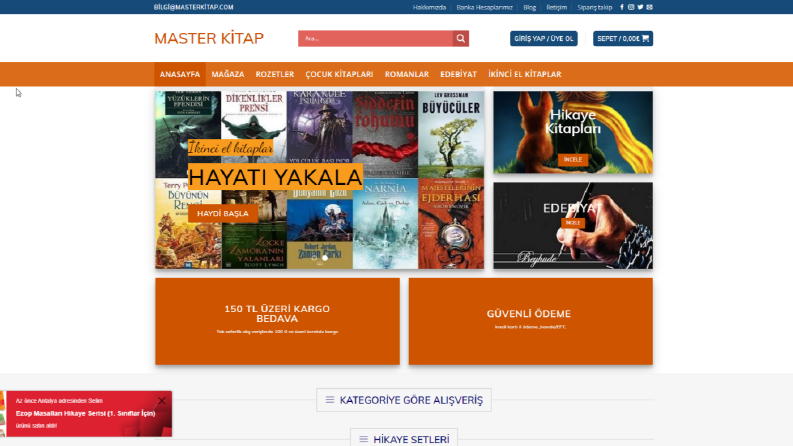Open the Edebiyat menu item
The width and height of the screenshot is (793, 446).
458,74
